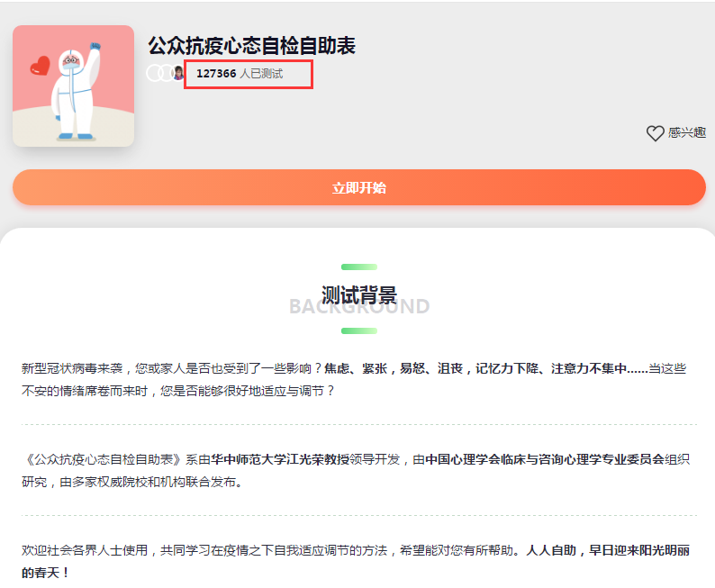Click the green bar below 测试背景
This screenshot has width=715, height=588.
coord(358,330)
